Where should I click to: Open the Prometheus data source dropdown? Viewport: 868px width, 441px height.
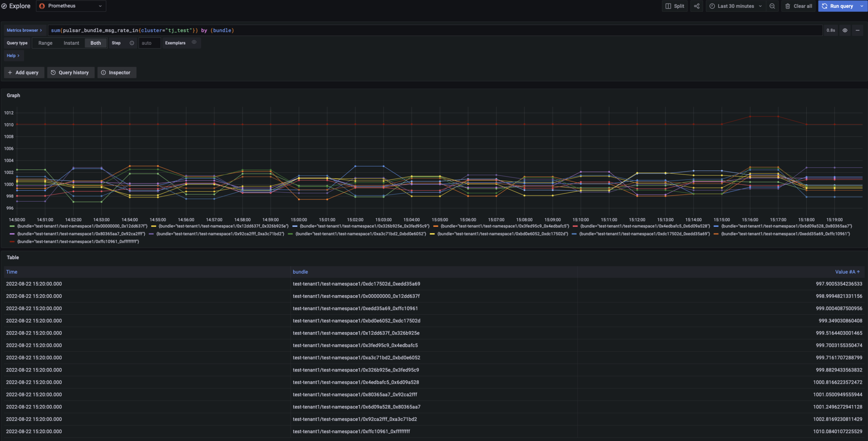(71, 6)
